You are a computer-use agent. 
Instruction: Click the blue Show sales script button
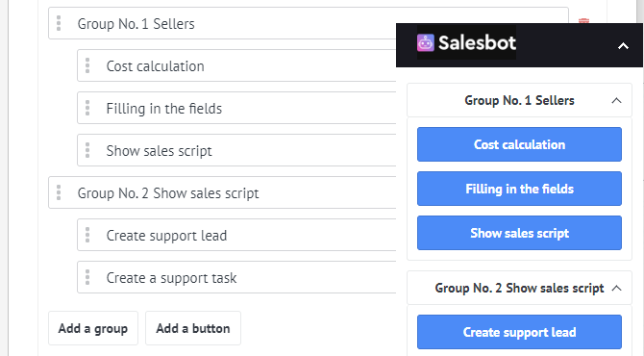[x=519, y=233]
